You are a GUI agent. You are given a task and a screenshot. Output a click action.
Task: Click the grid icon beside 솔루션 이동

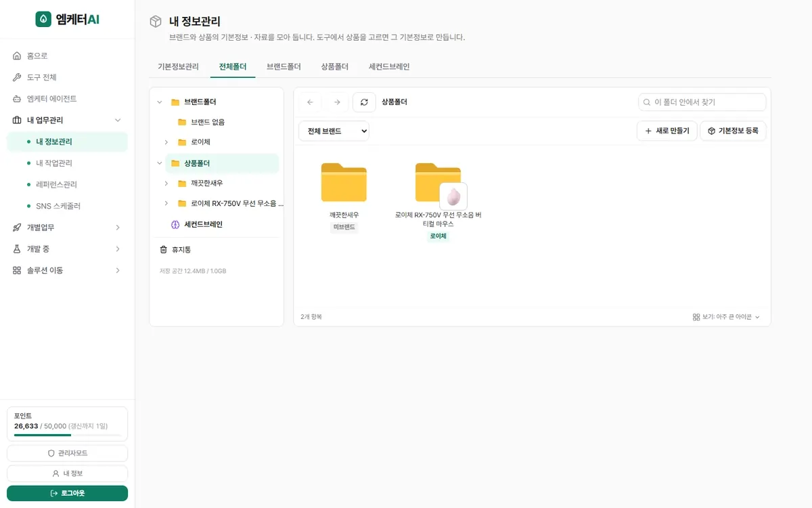pos(17,270)
